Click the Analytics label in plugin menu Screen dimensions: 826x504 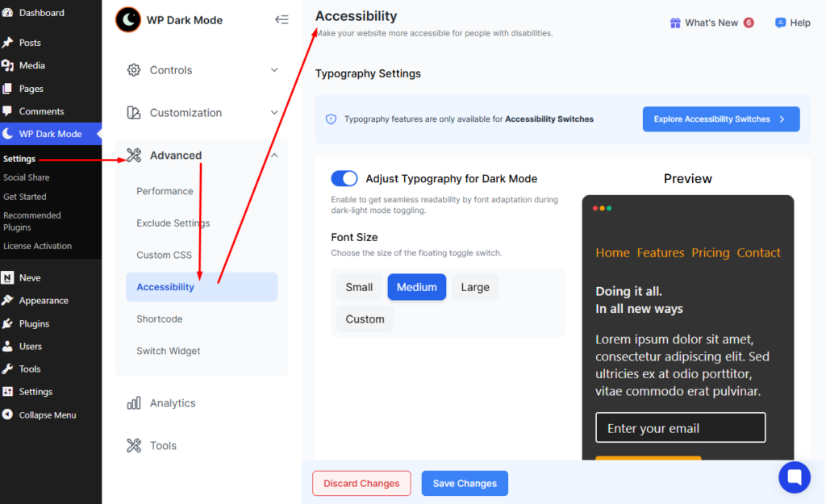[173, 403]
